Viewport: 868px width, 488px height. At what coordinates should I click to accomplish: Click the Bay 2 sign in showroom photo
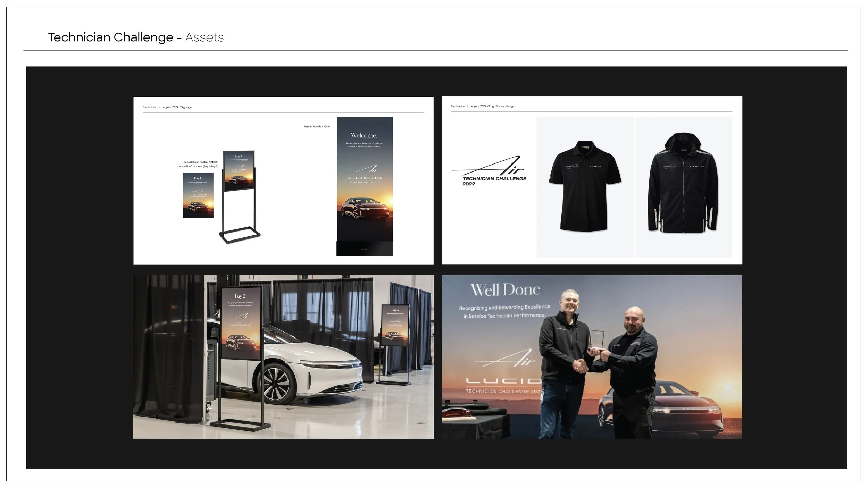241,323
